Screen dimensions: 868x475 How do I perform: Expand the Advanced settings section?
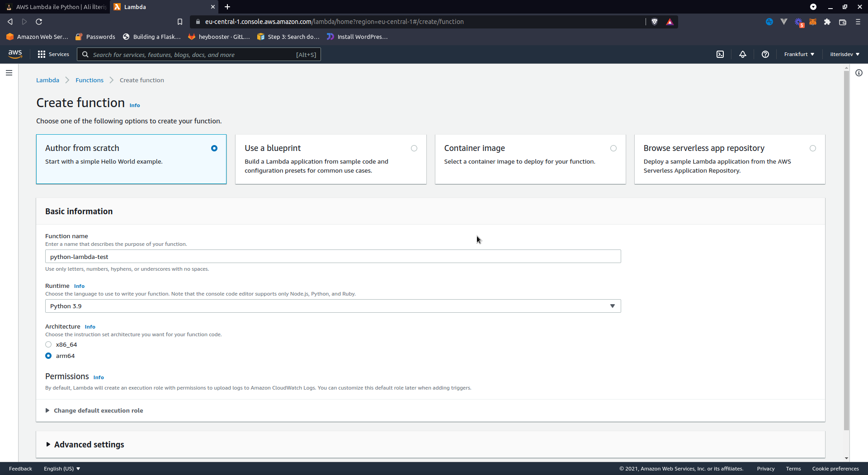pos(89,445)
